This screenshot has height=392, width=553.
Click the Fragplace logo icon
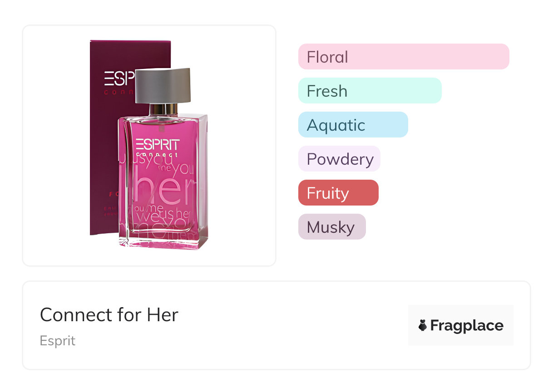pos(423,325)
